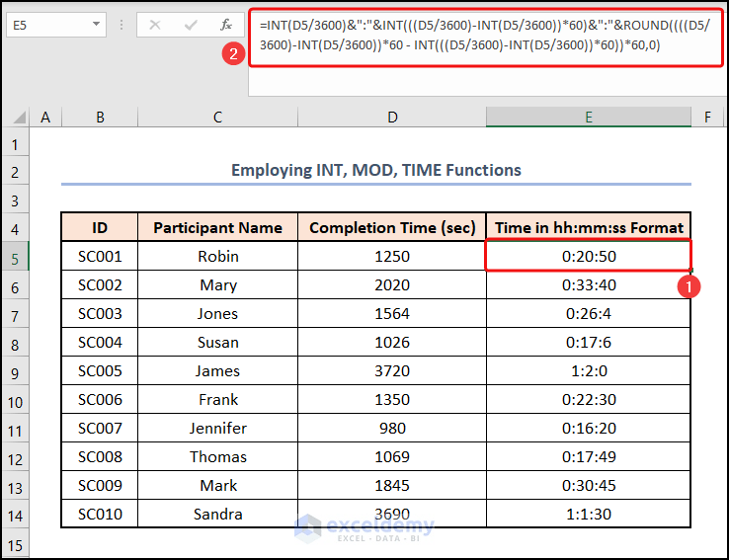Select cell containing James
The height and width of the screenshot is (560, 729).
[217, 370]
